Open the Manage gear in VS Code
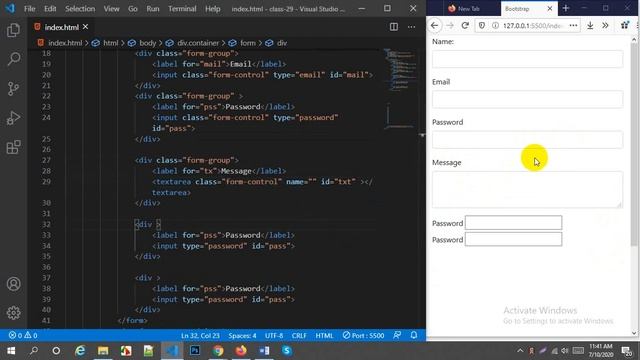The image size is (640, 360). coord(13,313)
